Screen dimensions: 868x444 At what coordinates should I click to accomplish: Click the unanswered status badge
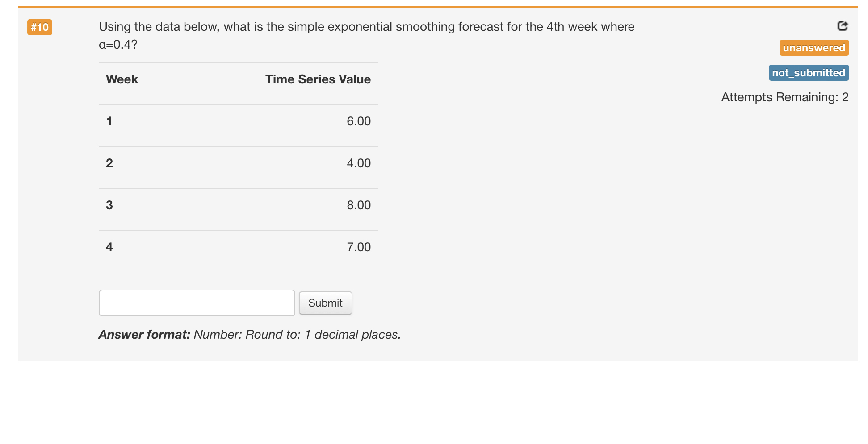814,48
